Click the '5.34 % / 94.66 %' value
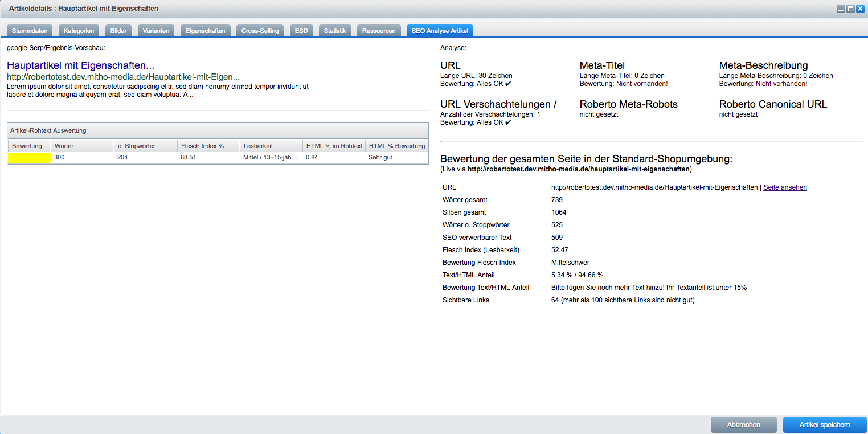The height and width of the screenshot is (434, 868). click(x=577, y=275)
